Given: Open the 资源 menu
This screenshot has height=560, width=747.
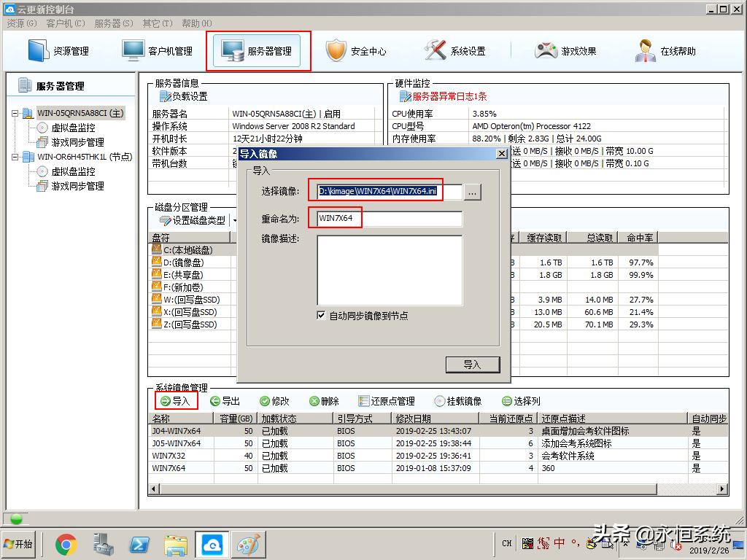Looking at the screenshot, I should [x=20, y=23].
